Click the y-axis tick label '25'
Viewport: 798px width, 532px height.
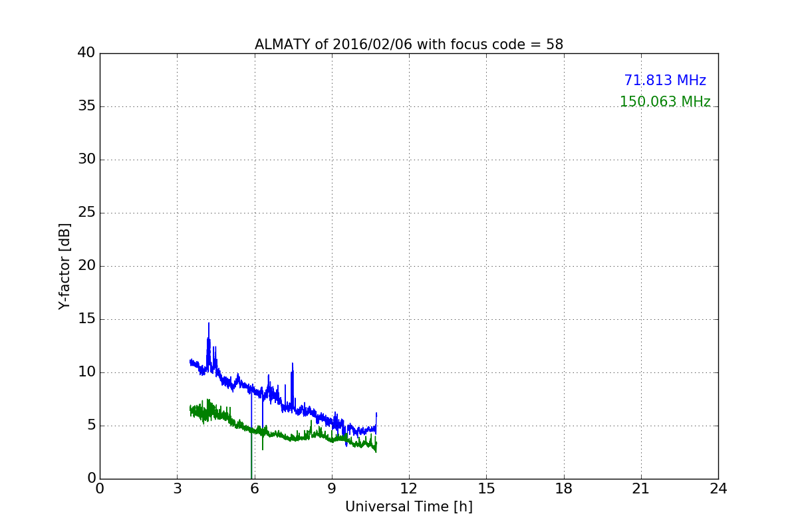(x=86, y=213)
